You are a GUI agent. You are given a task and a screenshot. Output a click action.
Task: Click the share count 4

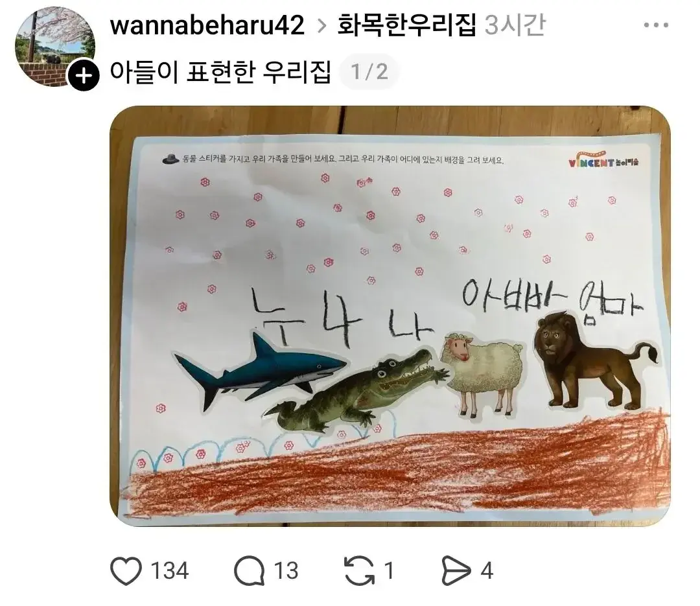point(487,571)
